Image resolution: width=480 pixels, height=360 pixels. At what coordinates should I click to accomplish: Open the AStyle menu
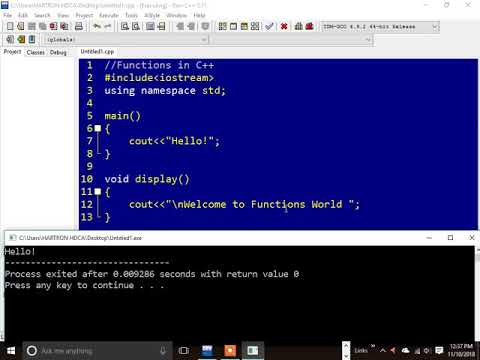(x=152, y=15)
